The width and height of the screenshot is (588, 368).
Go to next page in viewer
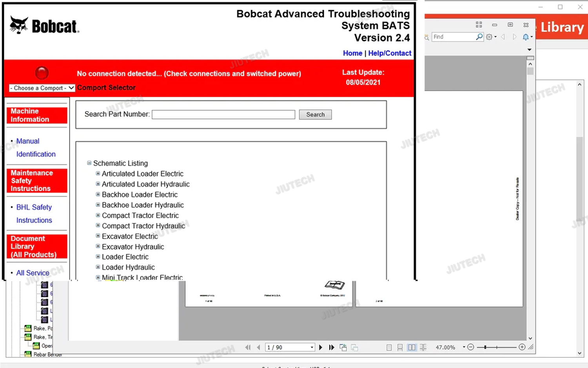321,347
